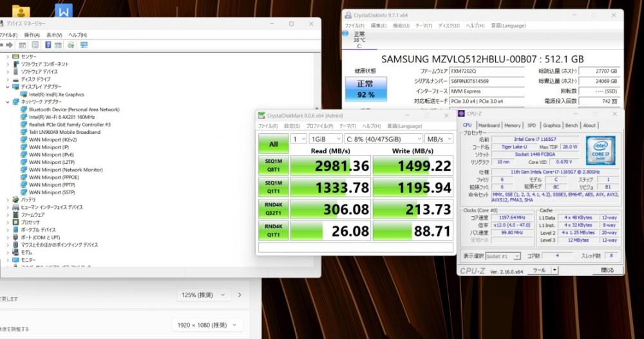Open ヘルプ(H) menu in Device Manager
Image resolution: width=644 pixels, height=339 pixels.
(77, 35)
